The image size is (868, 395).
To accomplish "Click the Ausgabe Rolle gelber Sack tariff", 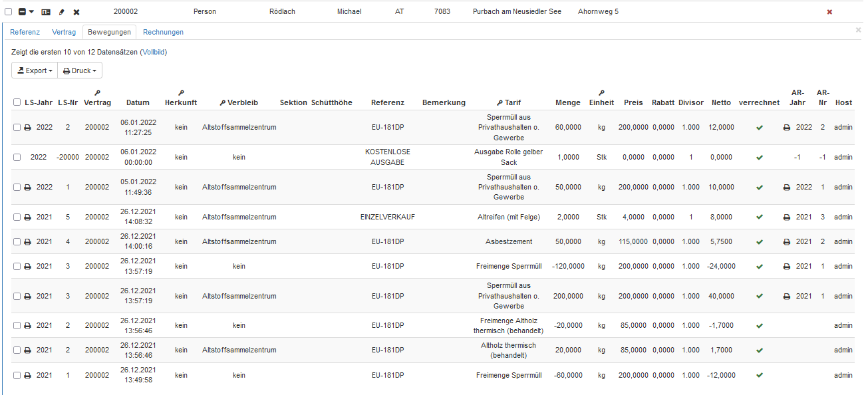I will point(509,157).
